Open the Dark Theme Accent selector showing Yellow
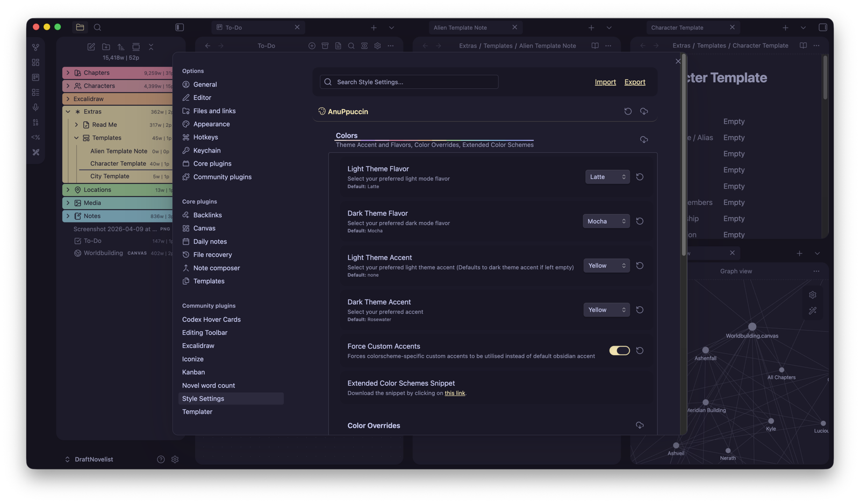This screenshot has width=860, height=504. (606, 309)
